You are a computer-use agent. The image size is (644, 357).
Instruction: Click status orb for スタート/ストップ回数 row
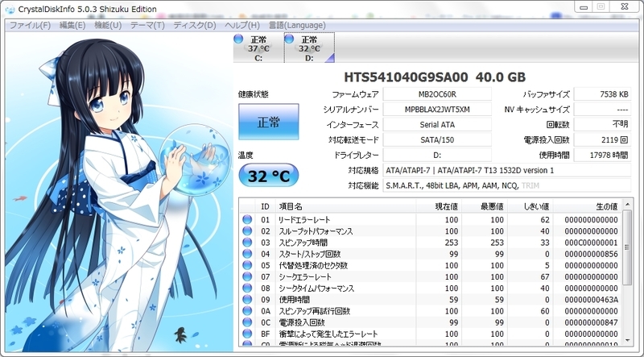[247, 254]
